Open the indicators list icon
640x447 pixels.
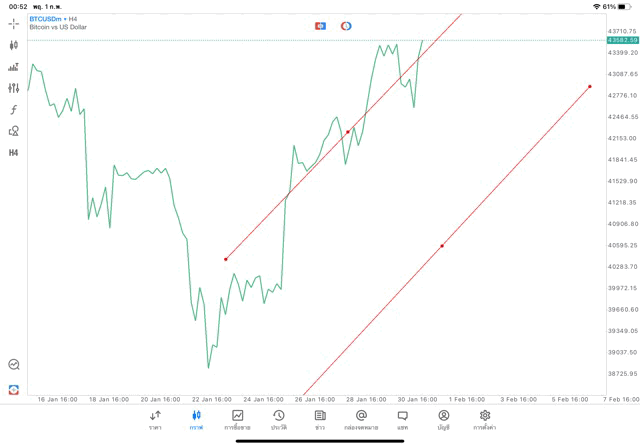[14, 67]
